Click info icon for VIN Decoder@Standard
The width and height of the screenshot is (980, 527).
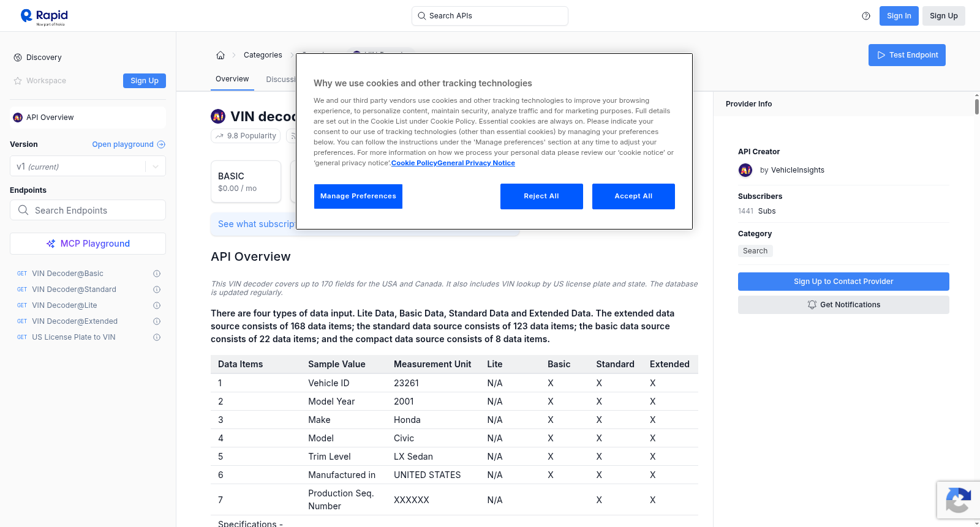[x=157, y=290]
